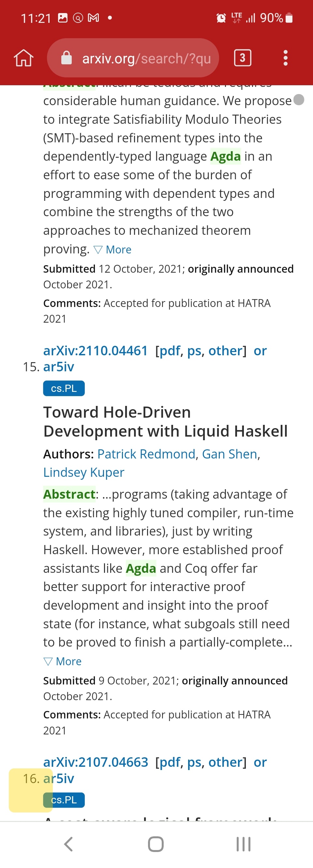Tap highlighted Agda near Coq

tap(141, 568)
